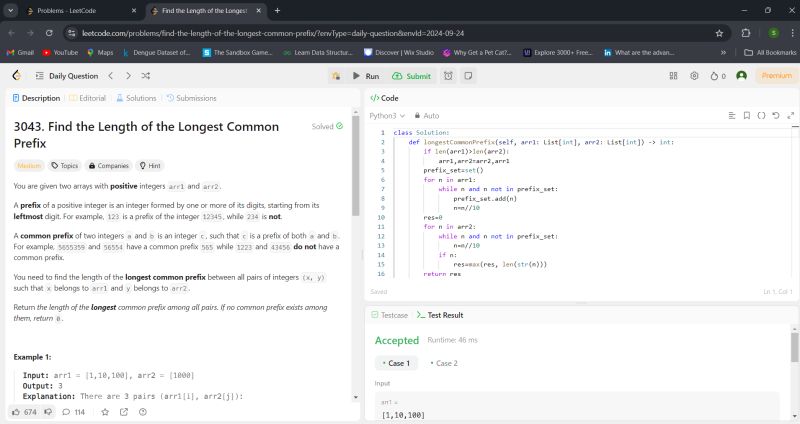The image size is (800, 424).
Task: Close the Find the Length browser tab
Action: [259, 10]
